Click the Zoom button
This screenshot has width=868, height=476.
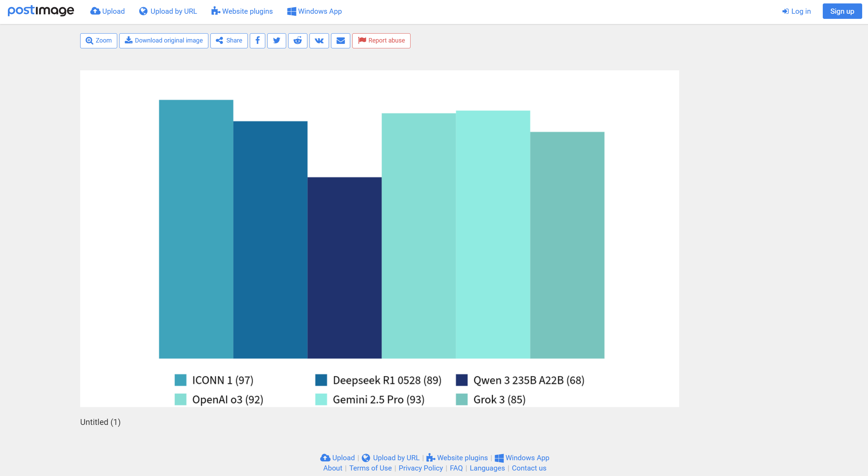click(99, 40)
